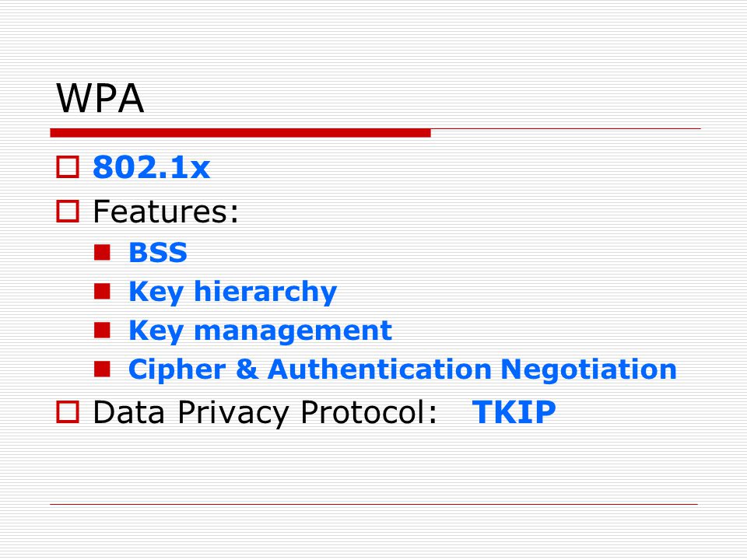
Task: Click the red bullet beside Key hierarchy
Action: click(x=102, y=291)
